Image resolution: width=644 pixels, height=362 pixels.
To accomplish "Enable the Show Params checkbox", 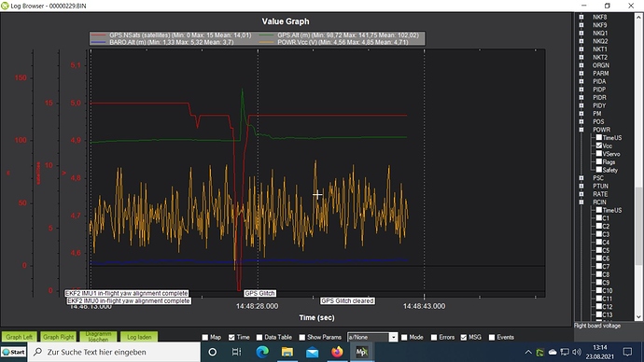I will 301,338.
